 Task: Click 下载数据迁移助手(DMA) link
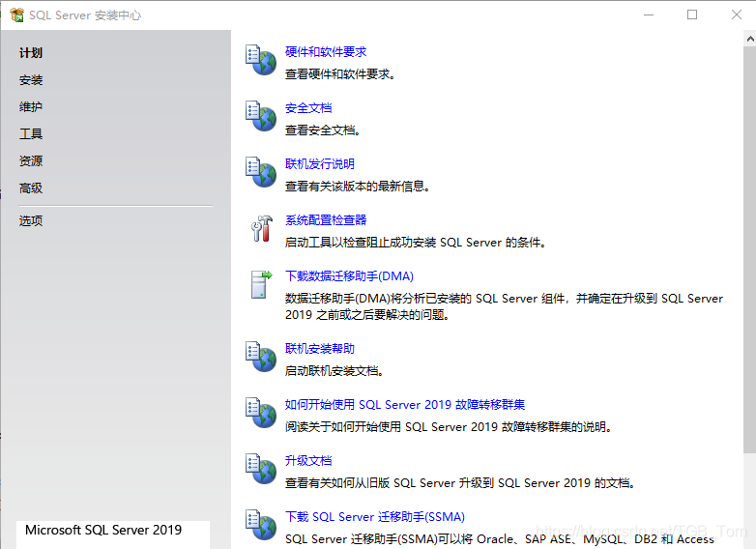point(350,276)
